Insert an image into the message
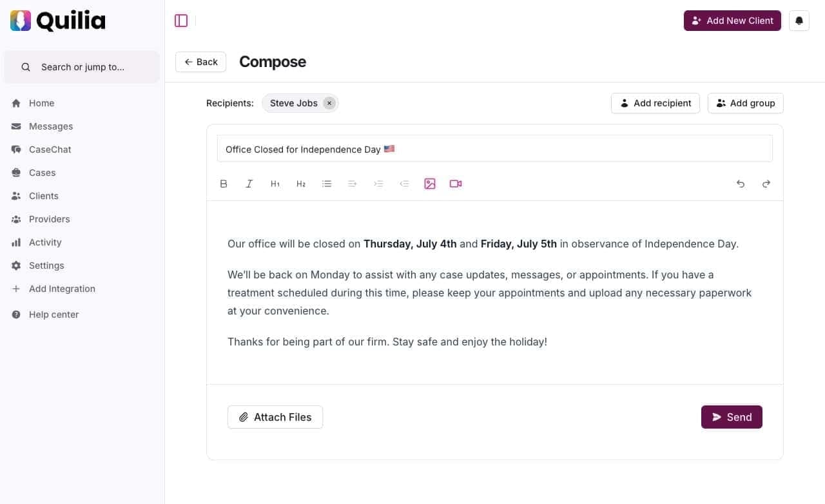The image size is (825, 504). tap(430, 184)
